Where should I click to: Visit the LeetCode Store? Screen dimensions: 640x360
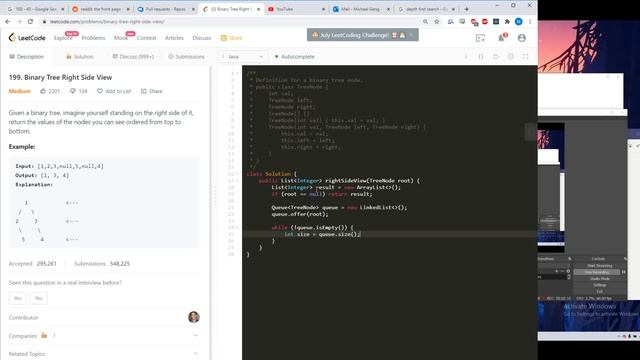pos(232,38)
